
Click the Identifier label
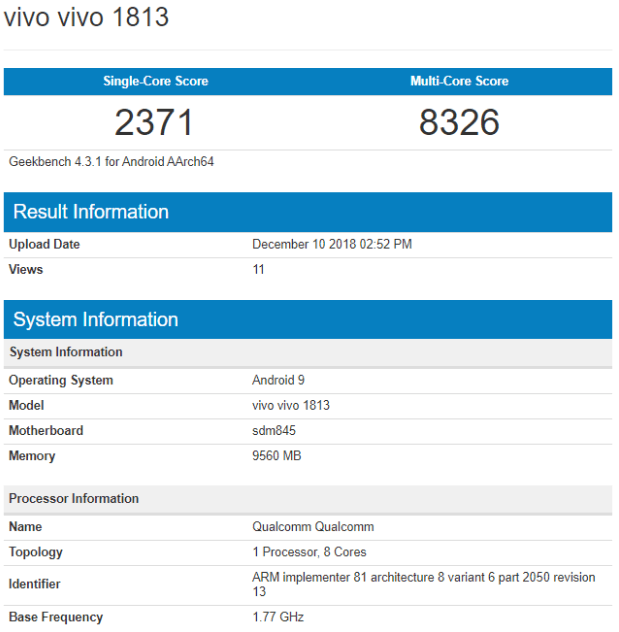pos(34,584)
